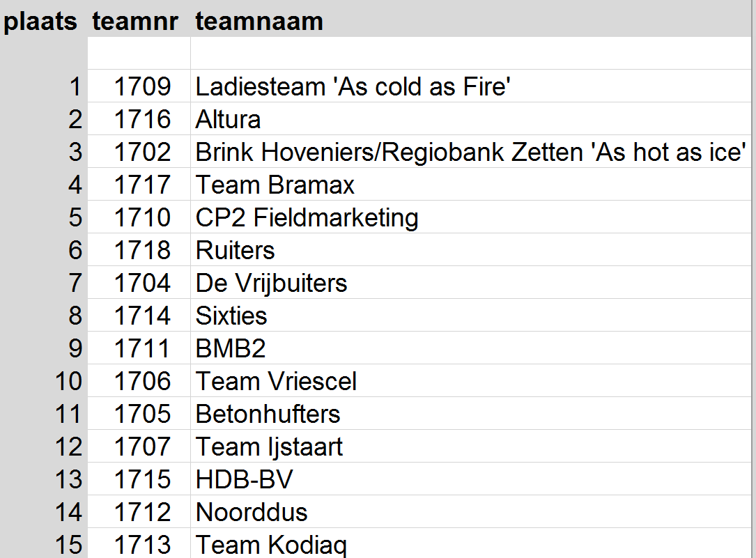756x558 pixels.
Task: Click the 'HDB-BV' cell
Action: (x=245, y=479)
